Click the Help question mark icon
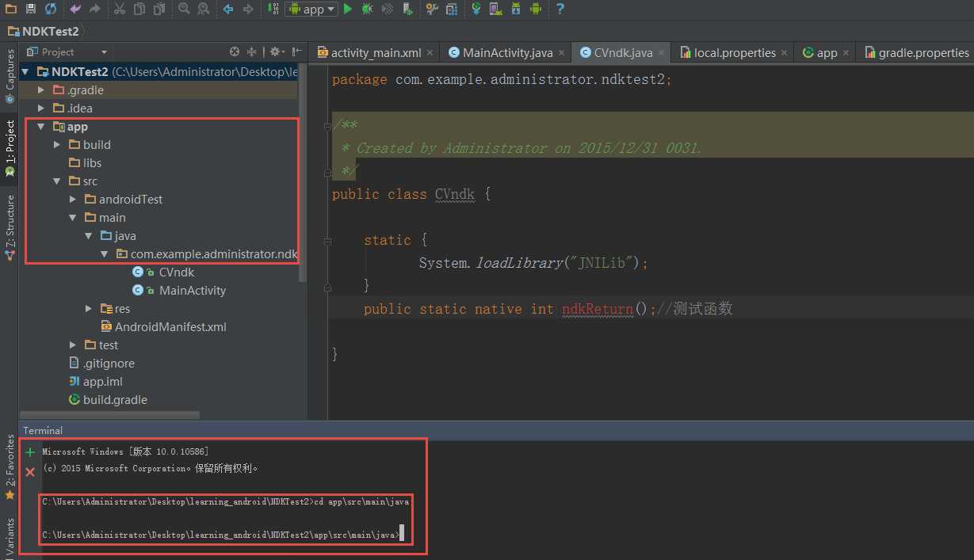The width and height of the screenshot is (974, 560). (560, 9)
